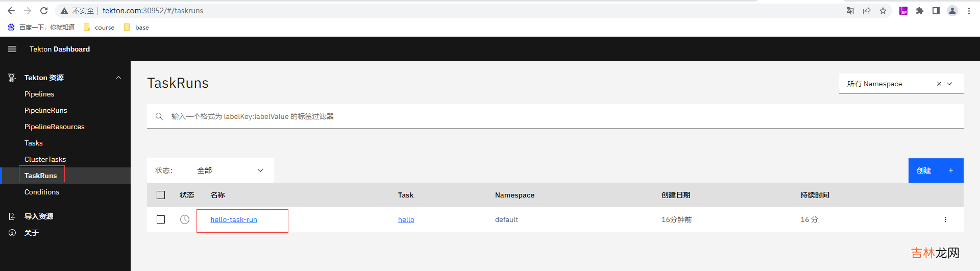The image size is (980, 271).
Task: Click the blue create button
Action: click(935, 170)
